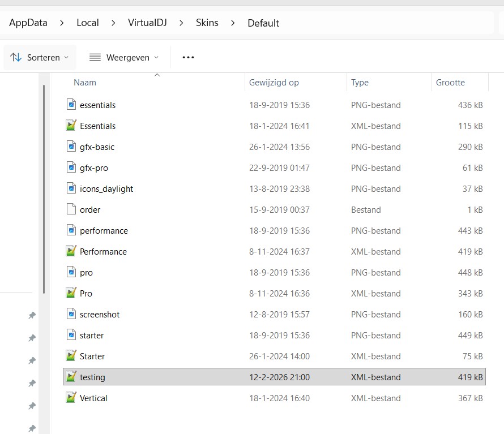Select the icons_daylight file row

coord(106,188)
